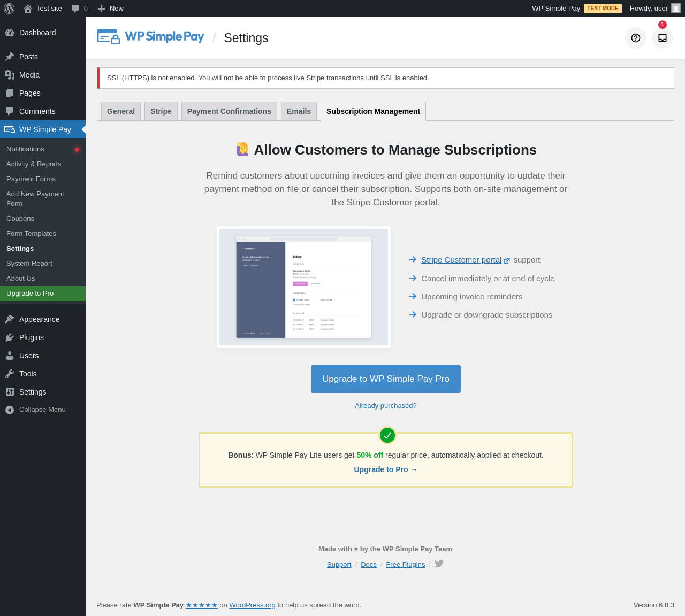Screen dimensions: 685x616
Task: Click the Upcoming invoice reminders text
Action: click(x=472, y=297)
